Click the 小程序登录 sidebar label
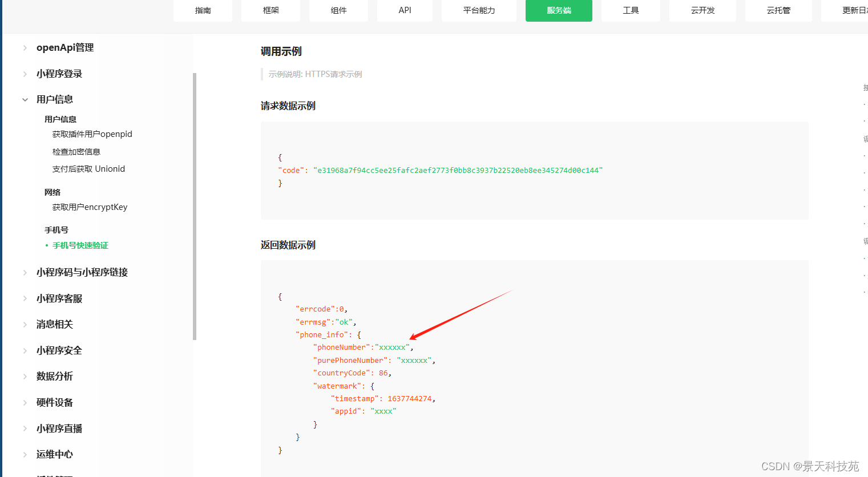Image resolution: width=868 pixels, height=477 pixels. click(59, 74)
